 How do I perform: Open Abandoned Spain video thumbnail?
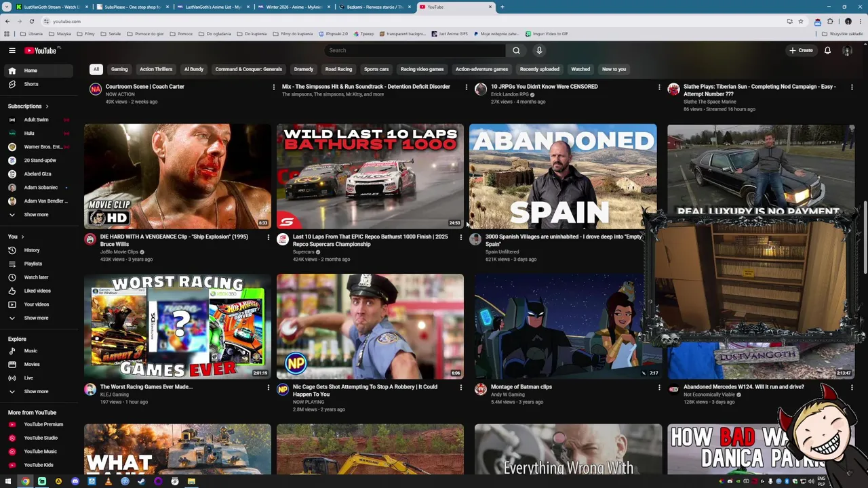pyautogui.click(x=563, y=176)
